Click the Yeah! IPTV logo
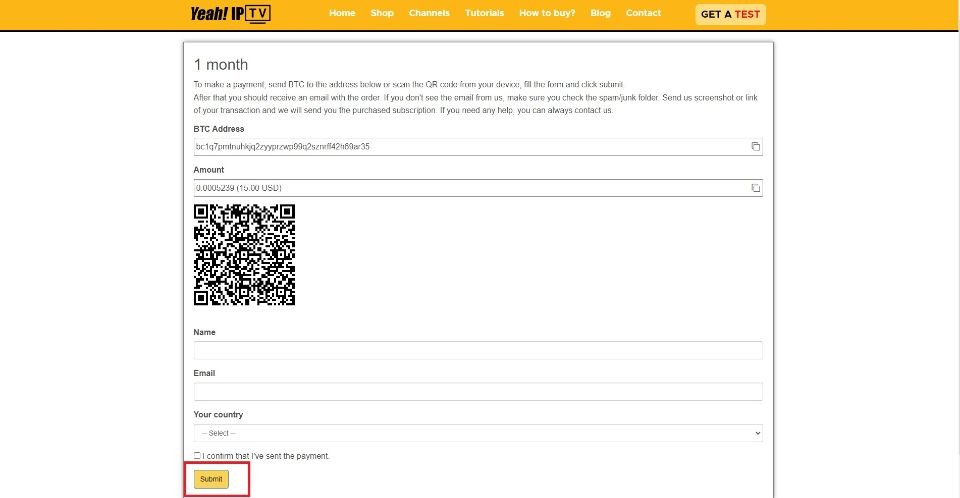 click(230, 13)
